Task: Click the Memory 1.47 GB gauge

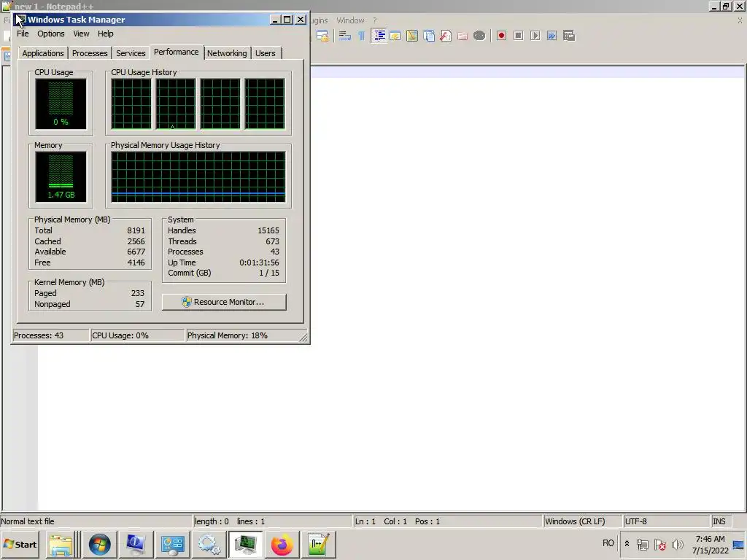Action: (61, 176)
